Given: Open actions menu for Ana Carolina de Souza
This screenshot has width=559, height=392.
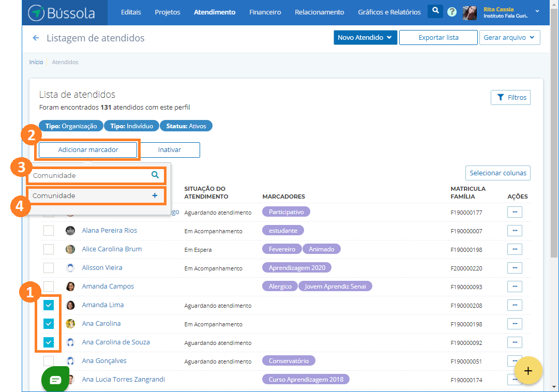Looking at the screenshot, I should tap(515, 342).
